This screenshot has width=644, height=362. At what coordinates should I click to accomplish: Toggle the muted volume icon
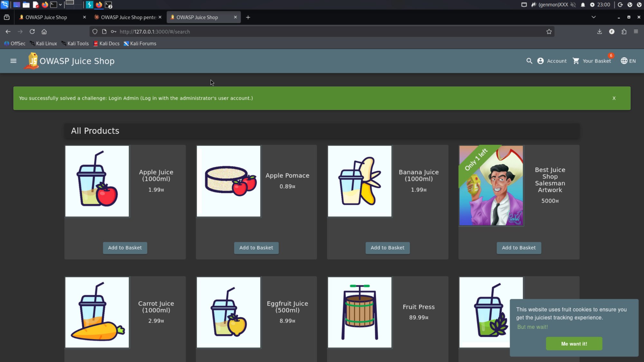click(573, 5)
